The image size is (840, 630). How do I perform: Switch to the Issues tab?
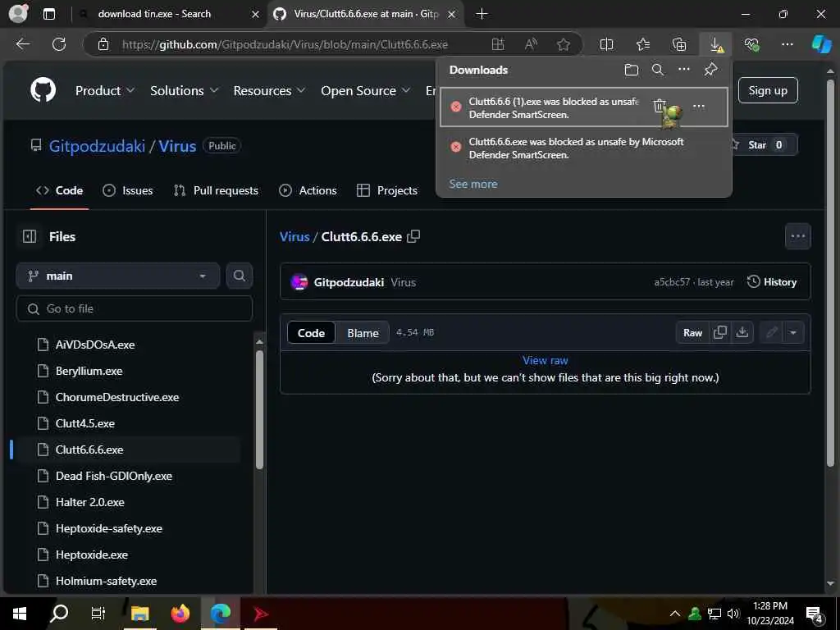pos(127,190)
